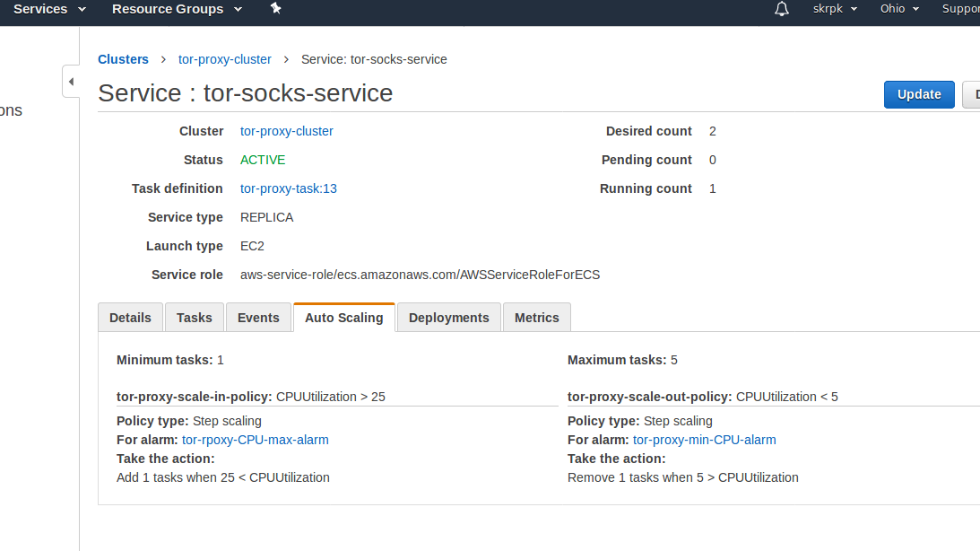Image resolution: width=980 pixels, height=551 pixels.
Task: Open the tor-rpoxy-CPU-max-alarm link
Action: point(255,440)
